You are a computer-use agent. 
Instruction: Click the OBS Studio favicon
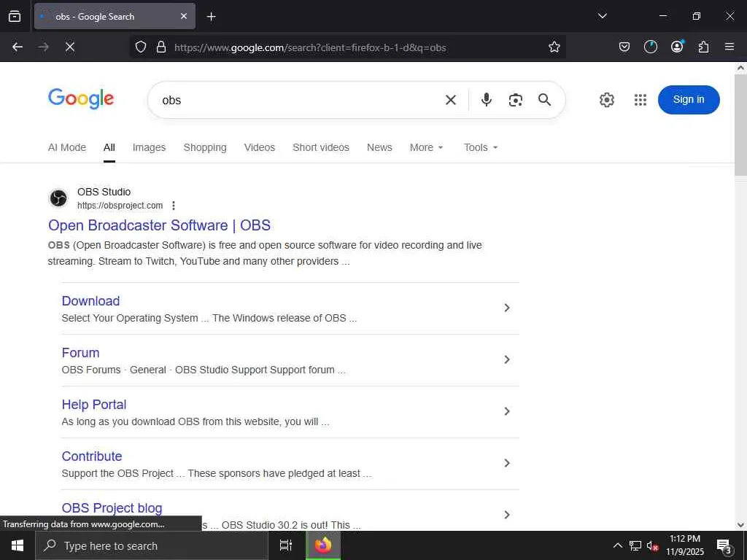[x=58, y=198]
